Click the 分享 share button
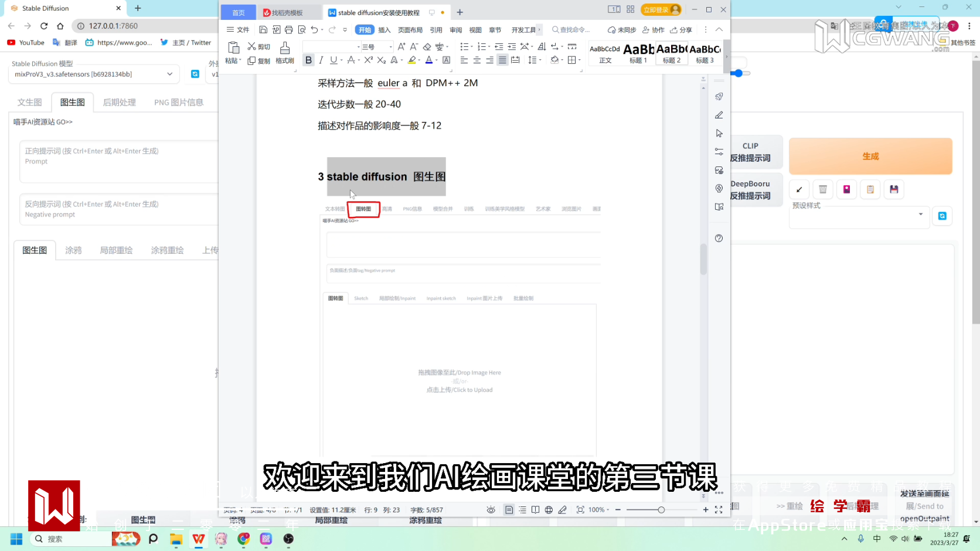 681,30
